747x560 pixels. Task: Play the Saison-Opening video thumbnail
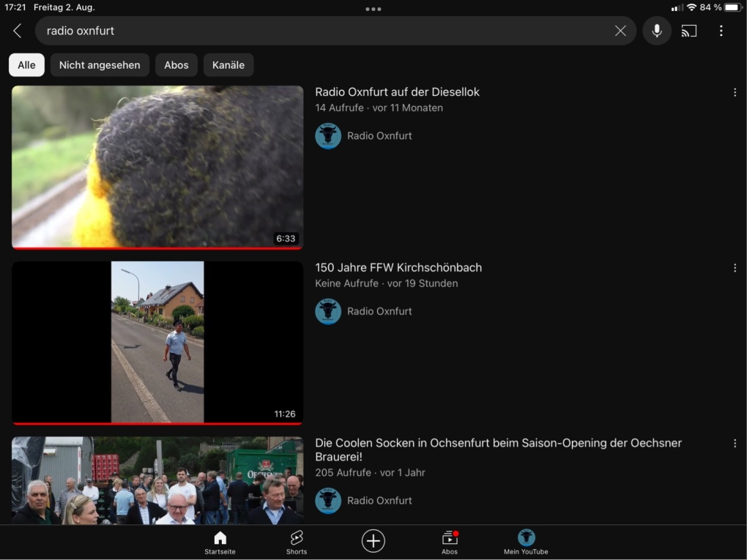[157, 480]
